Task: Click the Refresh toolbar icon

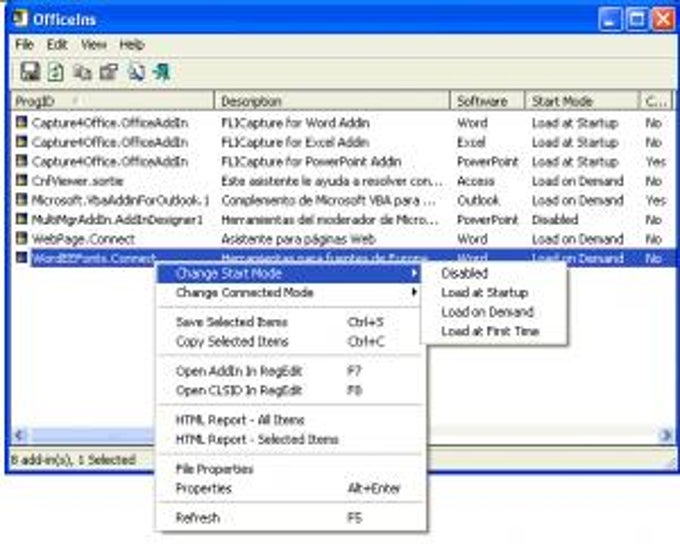Action: [56, 72]
